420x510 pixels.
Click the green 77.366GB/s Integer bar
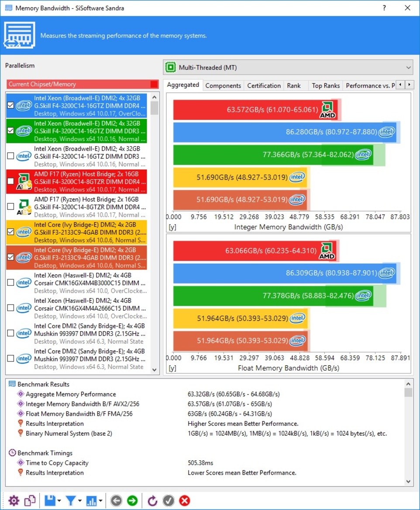click(x=273, y=155)
